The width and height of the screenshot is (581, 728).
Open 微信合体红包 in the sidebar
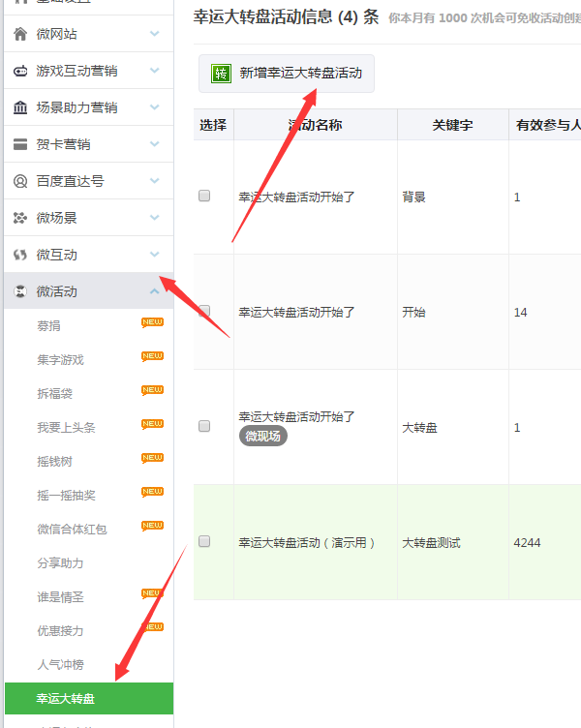pyautogui.click(x=72, y=529)
